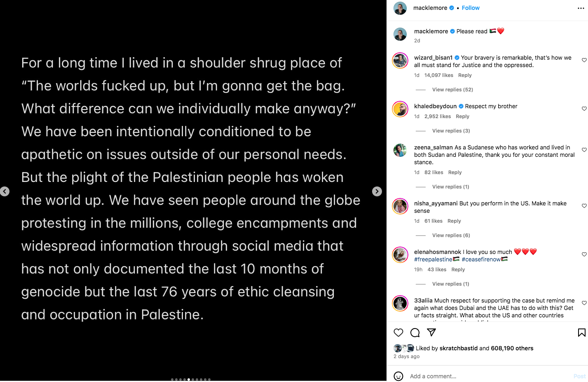
Task: Share the post with the paper plane icon
Action: click(431, 332)
